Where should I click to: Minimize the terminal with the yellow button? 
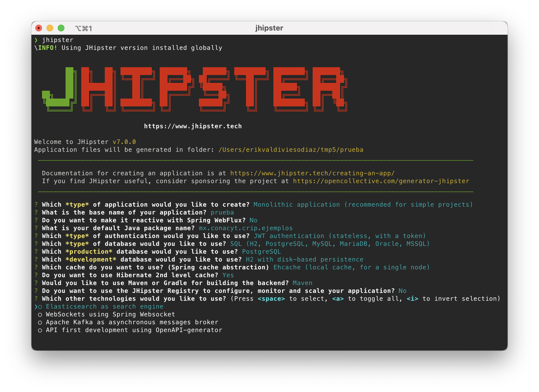tap(50, 28)
